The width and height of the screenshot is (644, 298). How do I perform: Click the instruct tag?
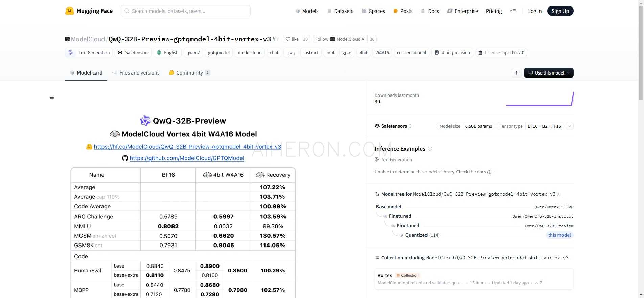pyautogui.click(x=311, y=52)
